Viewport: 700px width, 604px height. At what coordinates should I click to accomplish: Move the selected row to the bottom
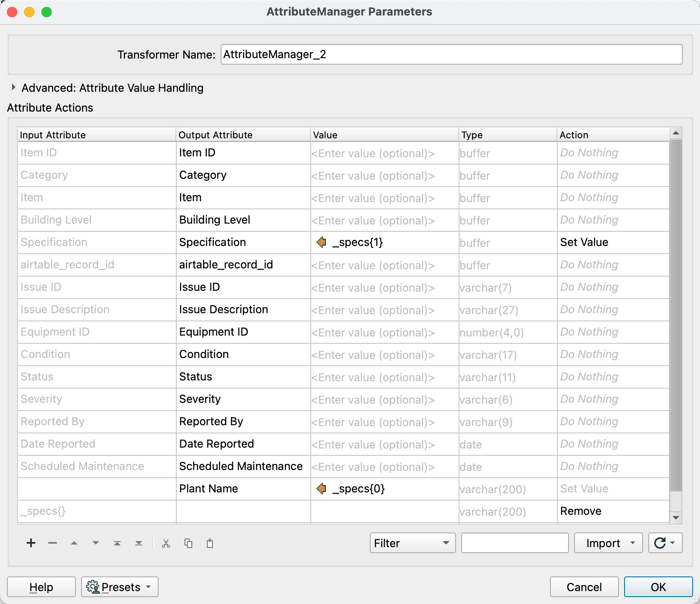click(138, 543)
